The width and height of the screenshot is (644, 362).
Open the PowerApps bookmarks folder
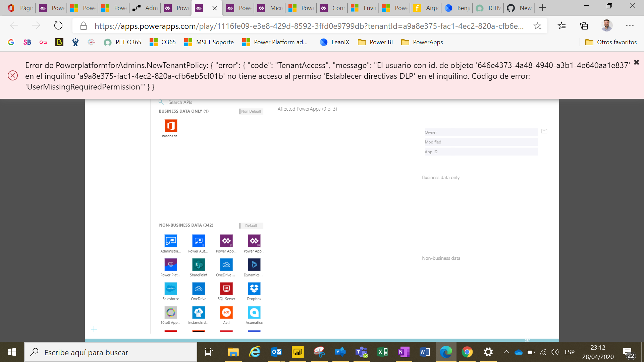(422, 42)
